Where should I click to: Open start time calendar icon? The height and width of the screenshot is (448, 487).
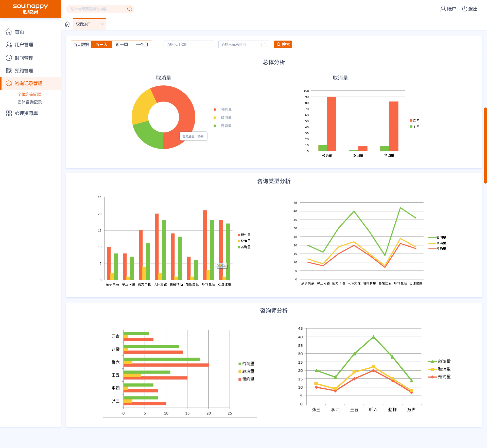pos(209,45)
